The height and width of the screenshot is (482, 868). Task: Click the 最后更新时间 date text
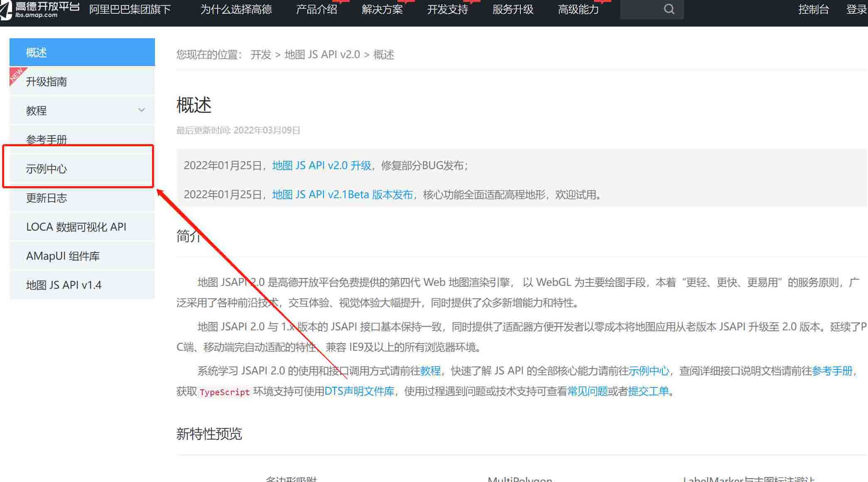tap(238, 130)
